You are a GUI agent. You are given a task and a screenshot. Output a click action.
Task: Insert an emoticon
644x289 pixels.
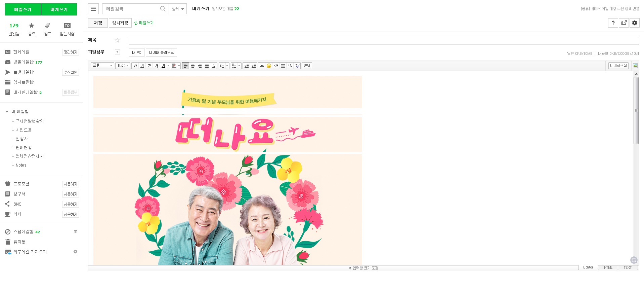(269, 66)
